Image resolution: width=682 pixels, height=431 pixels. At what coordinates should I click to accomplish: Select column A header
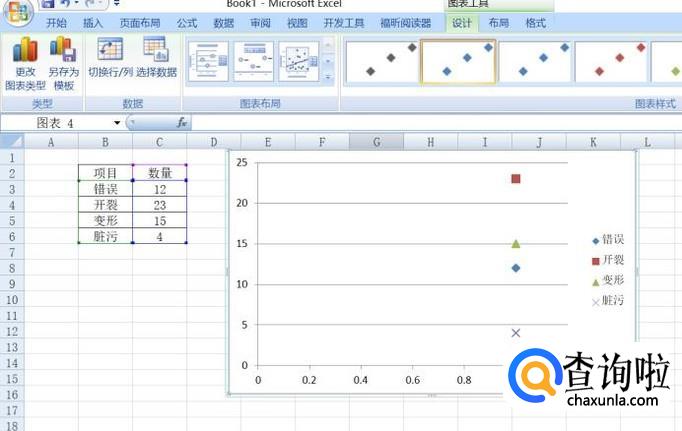coord(51,142)
